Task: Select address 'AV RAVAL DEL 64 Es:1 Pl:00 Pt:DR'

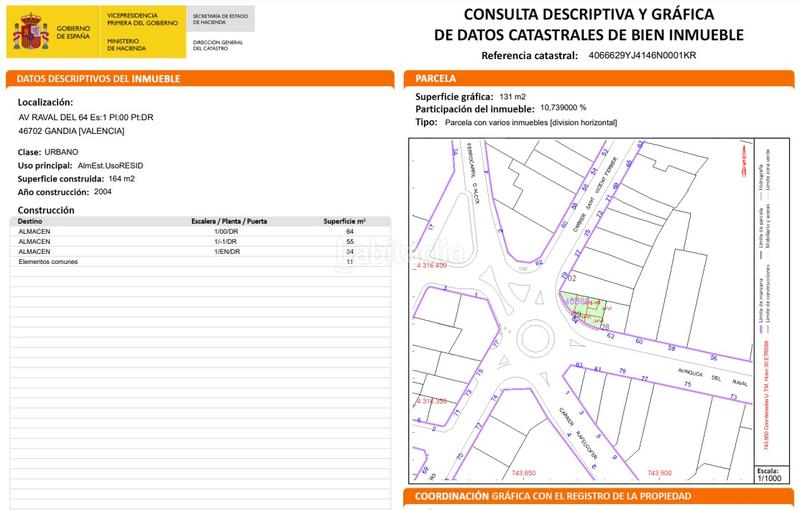Action: [x=86, y=117]
